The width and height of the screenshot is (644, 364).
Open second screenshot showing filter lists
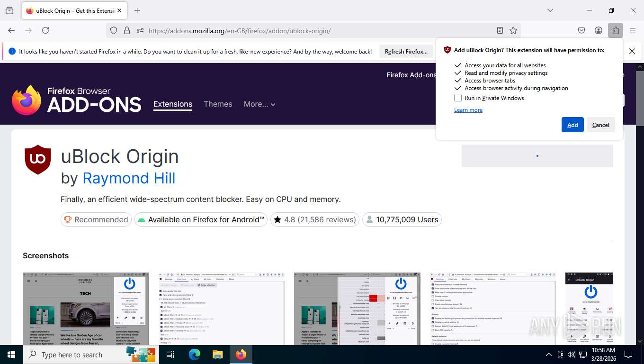(222, 309)
